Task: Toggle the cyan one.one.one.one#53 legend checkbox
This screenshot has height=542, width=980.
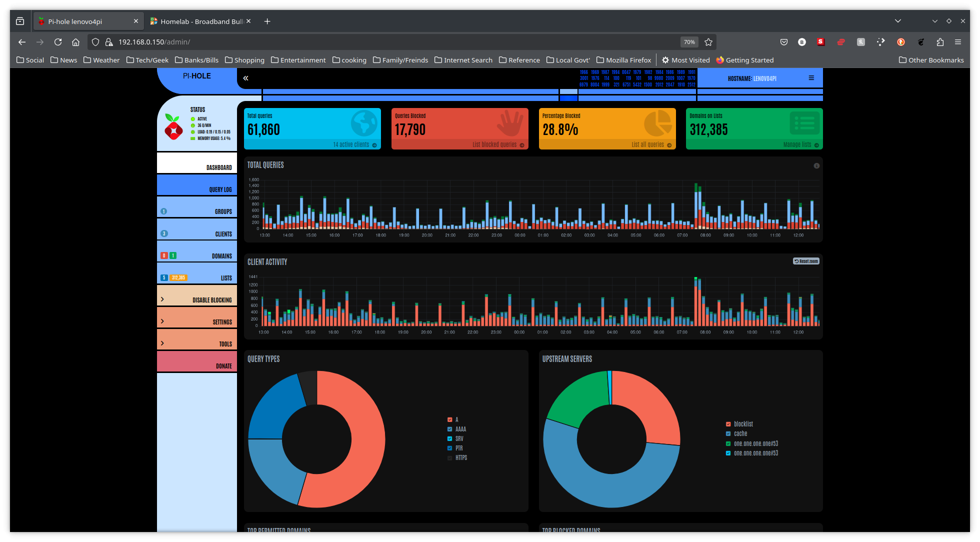Action: 728,453
